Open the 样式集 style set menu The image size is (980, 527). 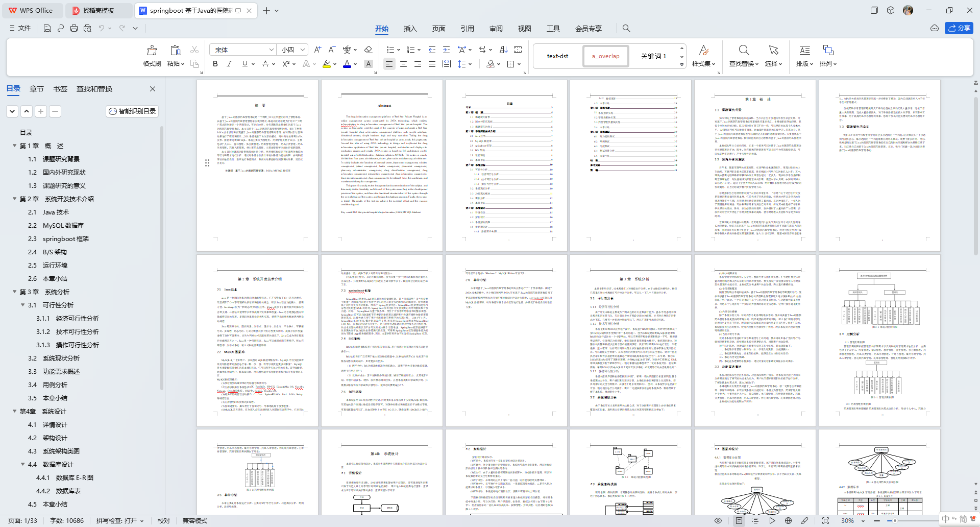703,56
